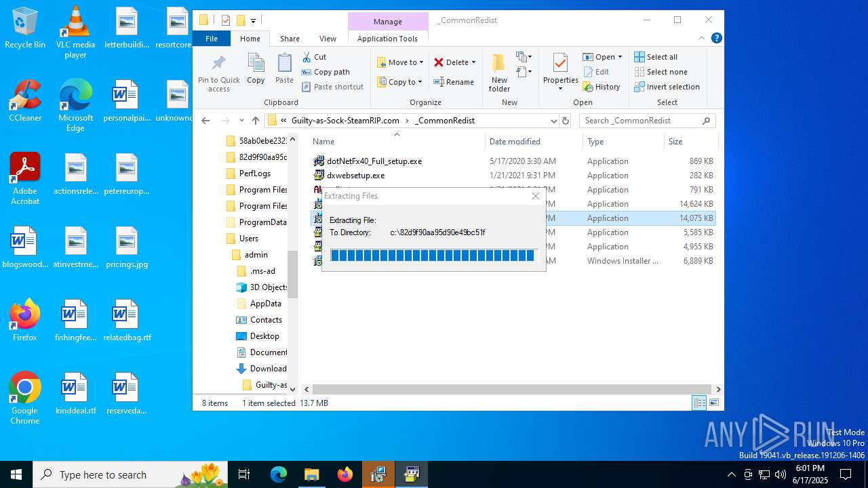868x488 pixels.
Task: Click the Search _CommonRedist box
Action: (x=647, y=121)
